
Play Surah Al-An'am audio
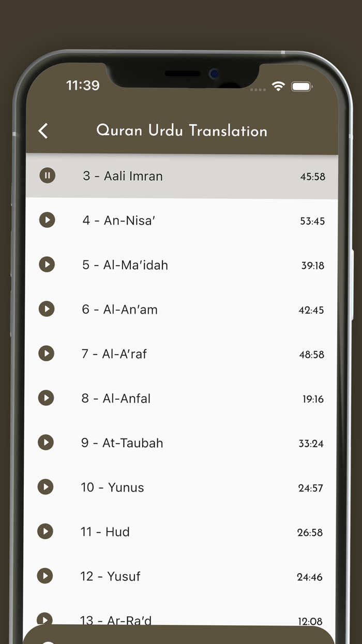47,309
